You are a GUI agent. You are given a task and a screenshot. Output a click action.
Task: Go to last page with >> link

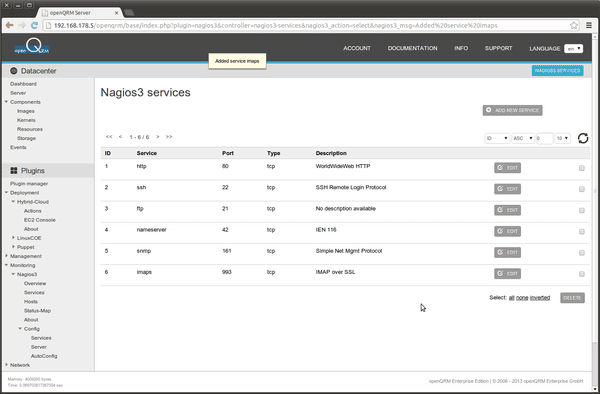169,137
